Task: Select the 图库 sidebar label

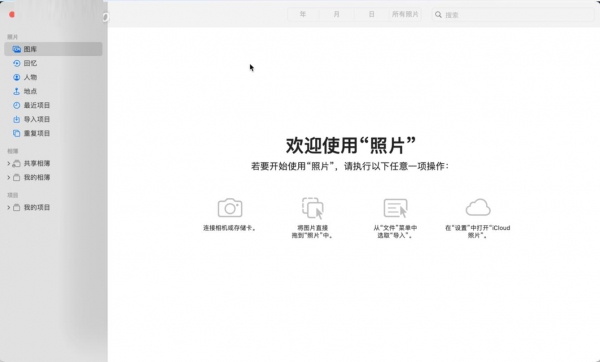Action: point(31,49)
